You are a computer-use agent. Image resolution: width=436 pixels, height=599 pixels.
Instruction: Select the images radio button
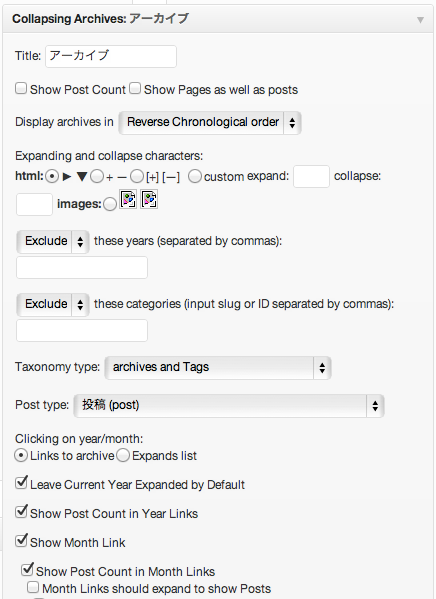(110, 204)
